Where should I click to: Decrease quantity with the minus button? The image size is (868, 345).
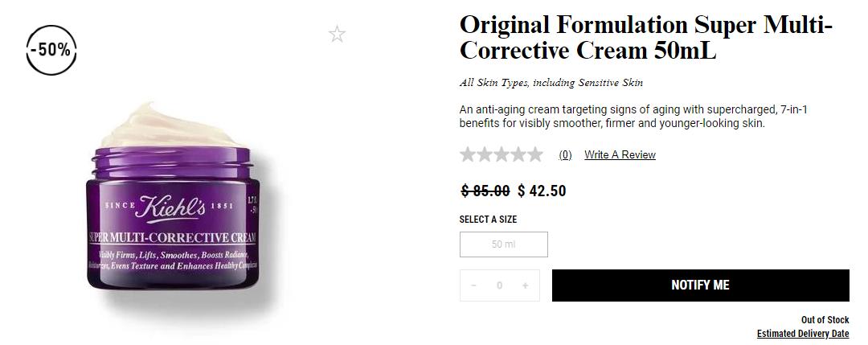pyautogui.click(x=473, y=285)
